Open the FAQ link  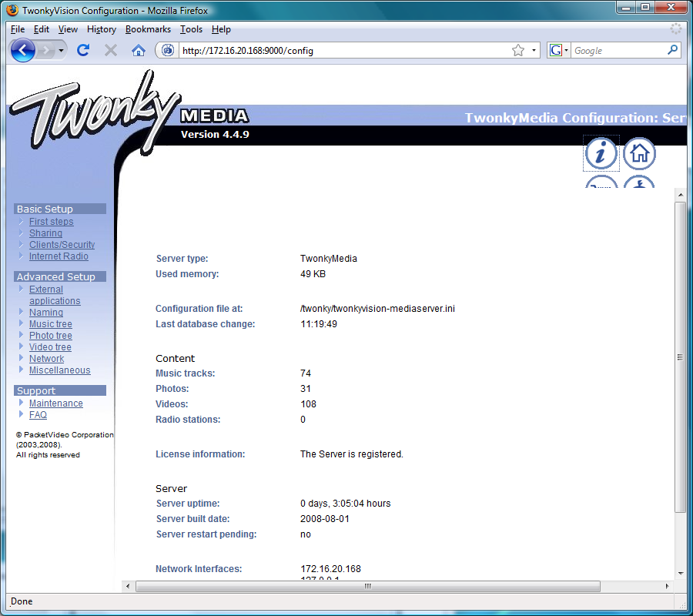click(38, 414)
